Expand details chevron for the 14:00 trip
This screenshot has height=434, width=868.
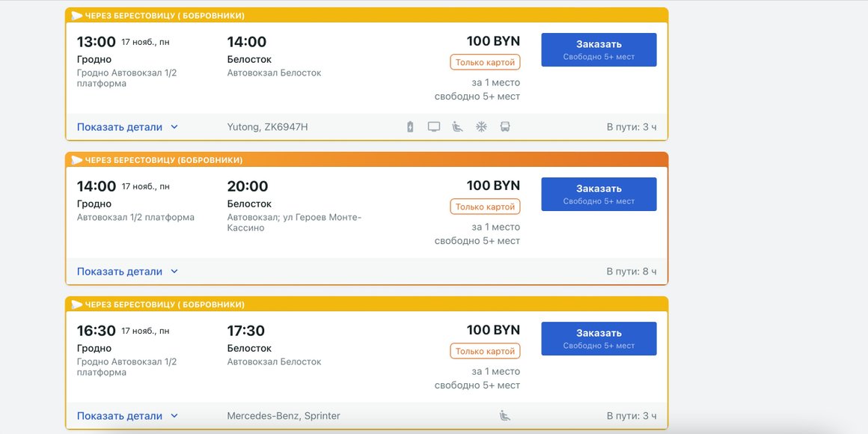tap(174, 272)
